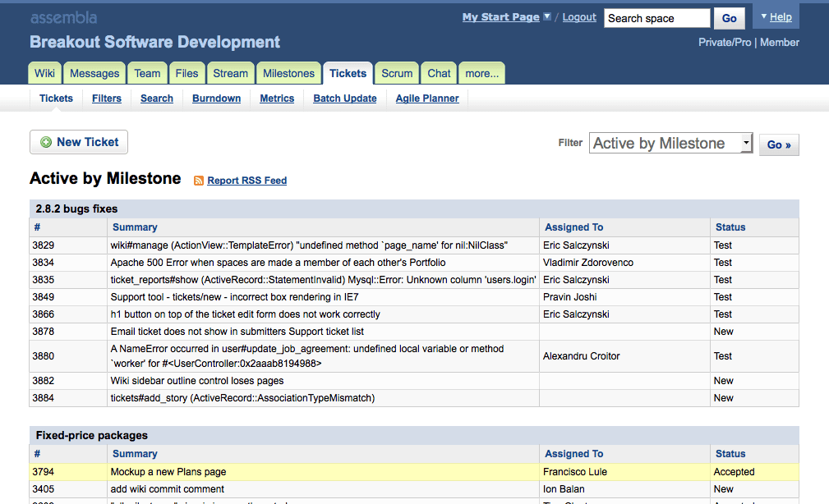Screen dimensions: 829x504
Task: Click the Search space input field
Action: tap(656, 18)
